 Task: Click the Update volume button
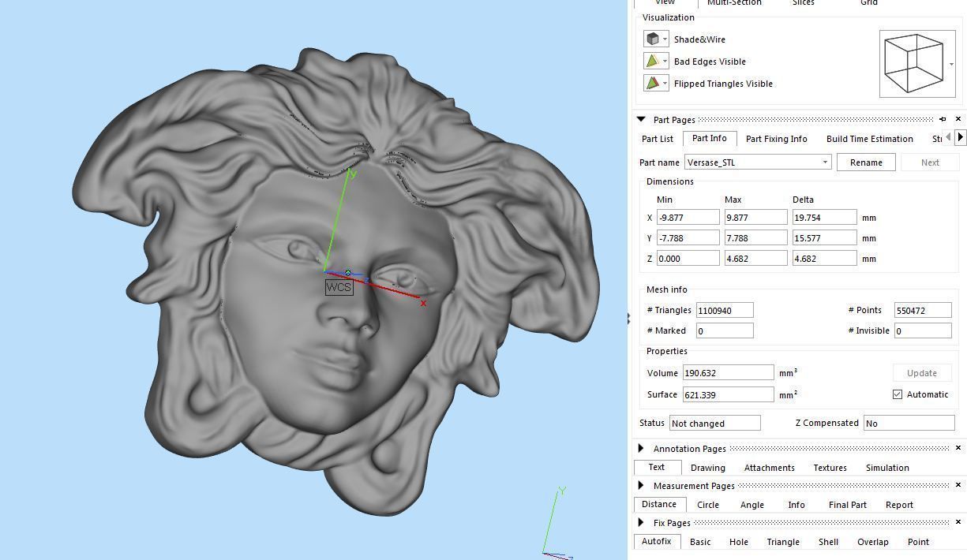click(922, 373)
